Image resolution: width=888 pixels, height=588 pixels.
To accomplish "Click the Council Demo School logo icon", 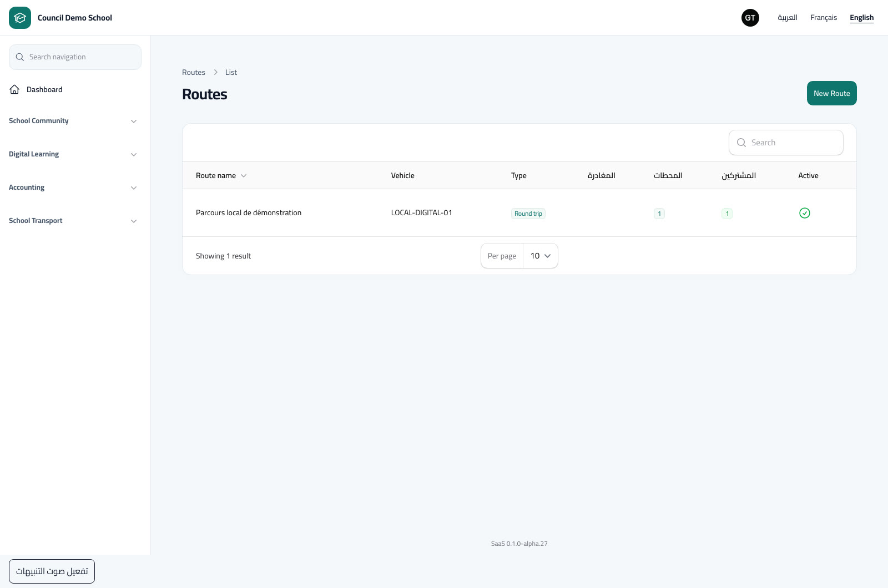I will [20, 18].
